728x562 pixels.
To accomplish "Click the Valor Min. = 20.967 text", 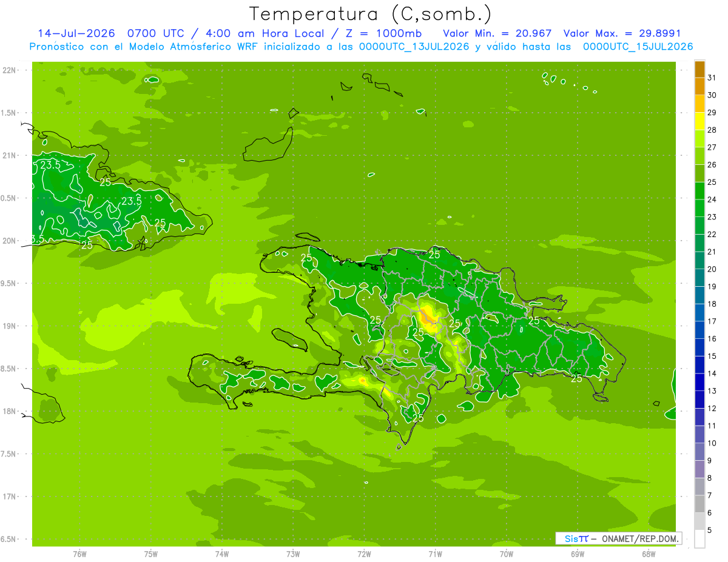I will (x=497, y=33).
